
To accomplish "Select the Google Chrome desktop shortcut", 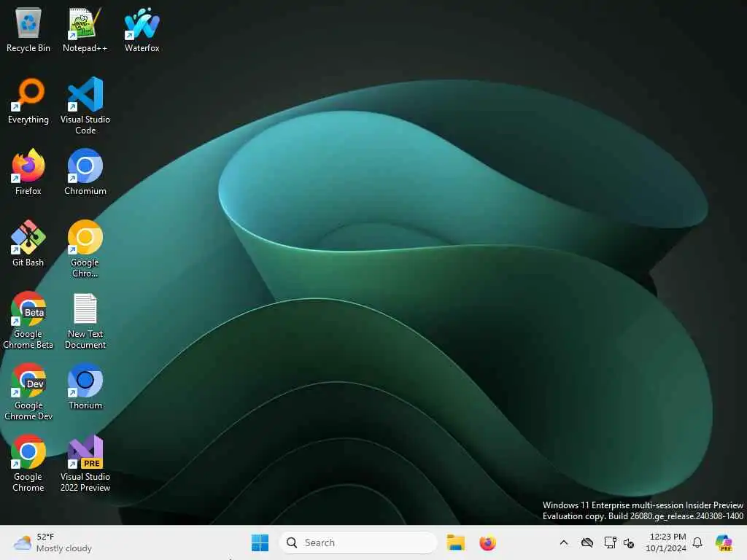I will tap(28, 463).
